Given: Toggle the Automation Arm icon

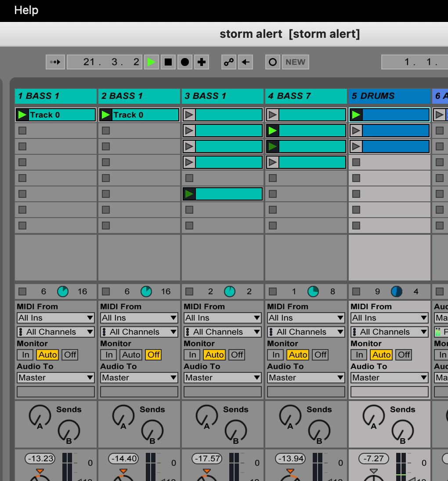Looking at the screenshot, I should (x=228, y=62).
